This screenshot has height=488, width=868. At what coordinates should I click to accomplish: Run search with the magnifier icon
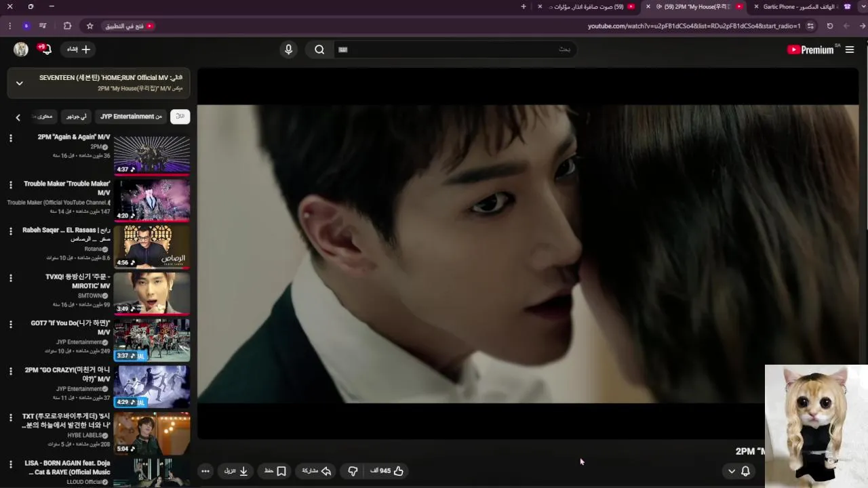(x=319, y=49)
